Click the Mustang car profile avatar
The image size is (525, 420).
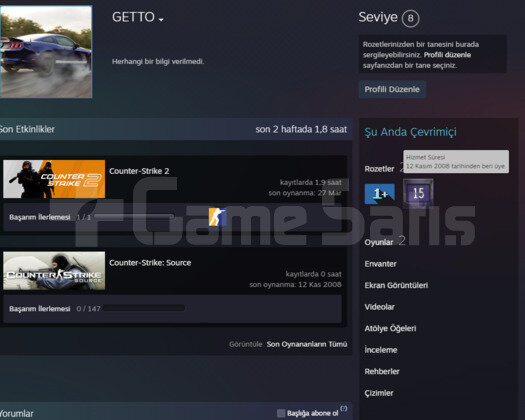(46, 52)
